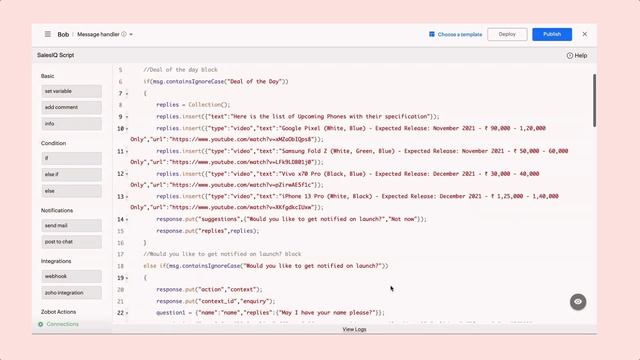Collapse the code fold at line 22
Viewport: 640px width, 360px height.
pos(127,313)
